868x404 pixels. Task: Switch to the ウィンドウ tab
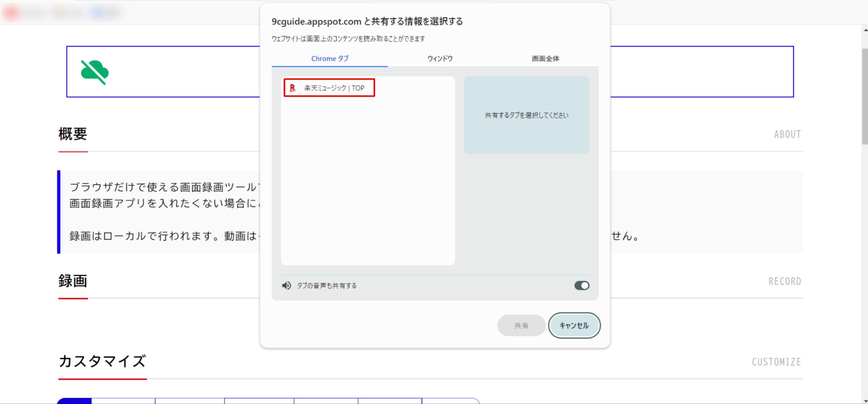pyautogui.click(x=440, y=59)
